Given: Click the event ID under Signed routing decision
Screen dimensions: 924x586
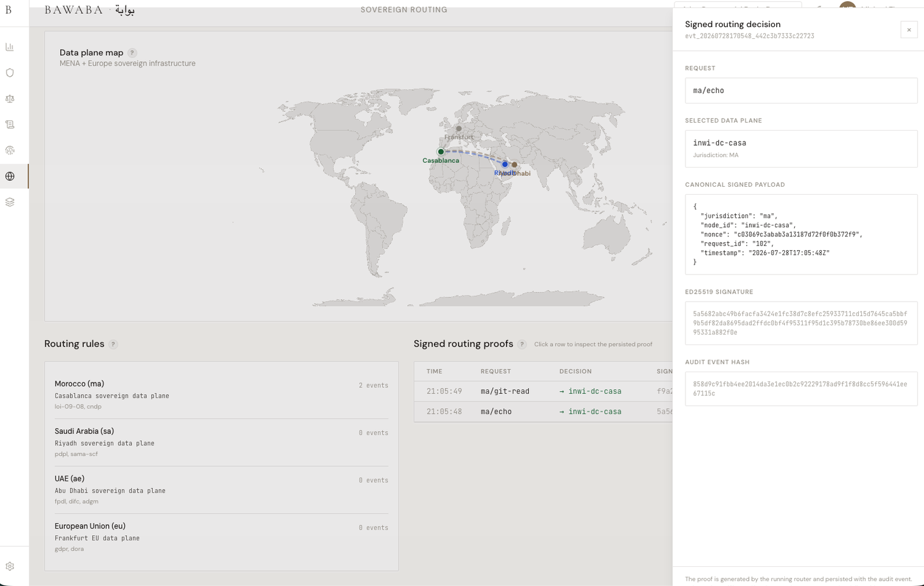Looking at the screenshot, I should click(750, 36).
